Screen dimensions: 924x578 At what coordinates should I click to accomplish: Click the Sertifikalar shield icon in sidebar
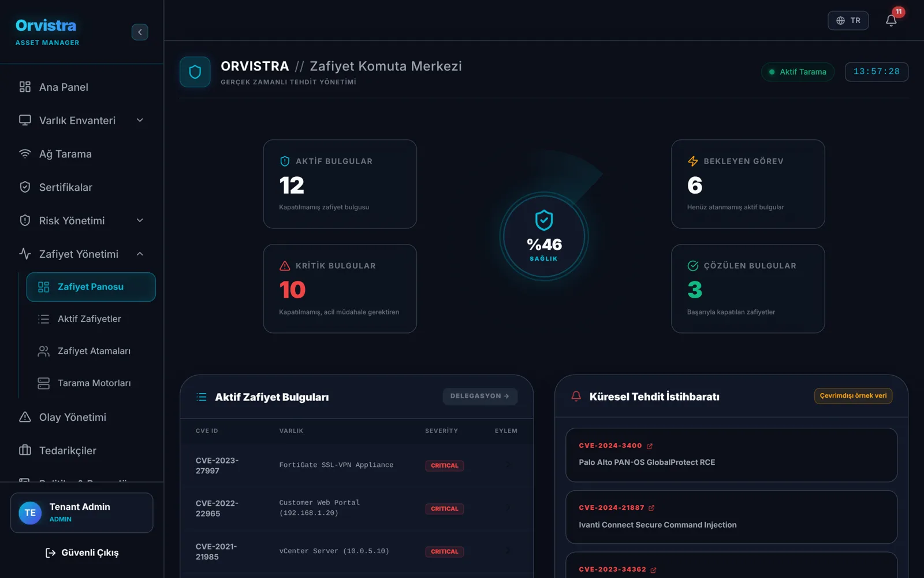25,187
